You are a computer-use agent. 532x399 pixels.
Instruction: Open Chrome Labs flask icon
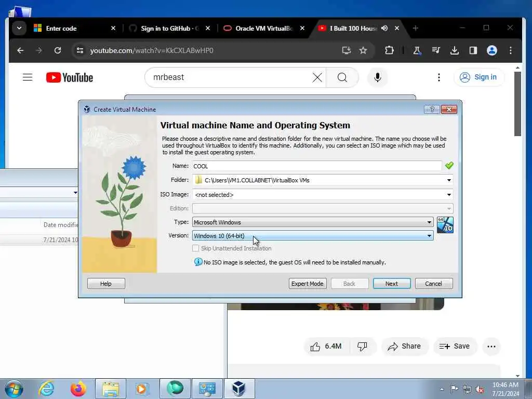[417, 50]
